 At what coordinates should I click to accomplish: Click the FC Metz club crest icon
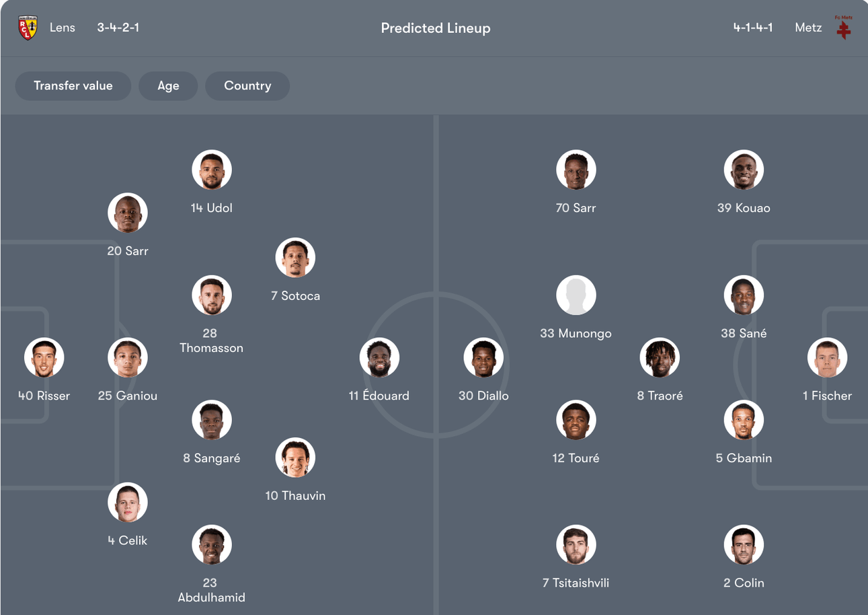[843, 28]
